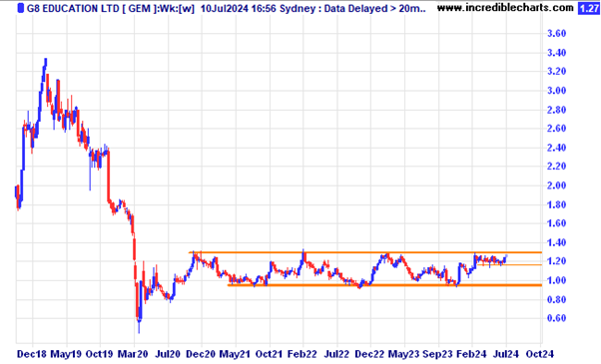Screen dimensions: 601x364
Task: Click the 1.00 price axis label
Action: pos(556,280)
